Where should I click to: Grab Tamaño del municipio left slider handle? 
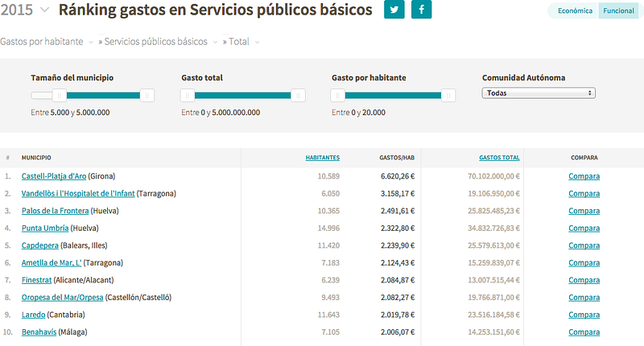(x=59, y=96)
